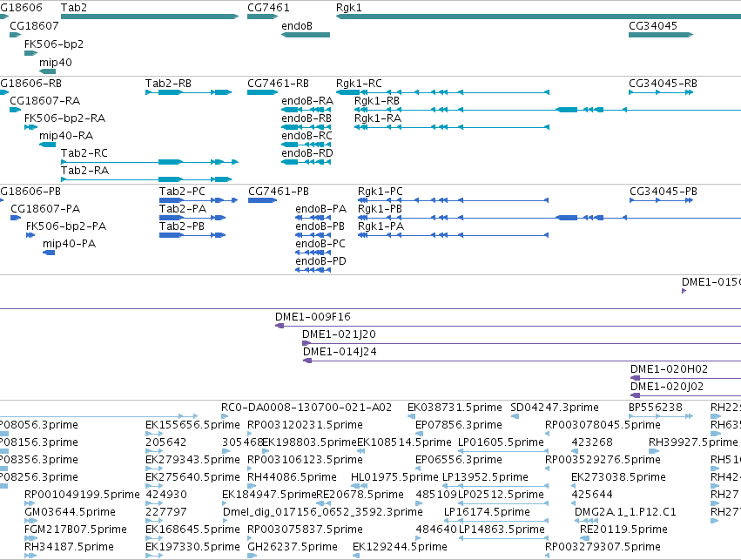This screenshot has width=741, height=560.
Task: Select clone DME1-020H02
Action: click(x=669, y=369)
